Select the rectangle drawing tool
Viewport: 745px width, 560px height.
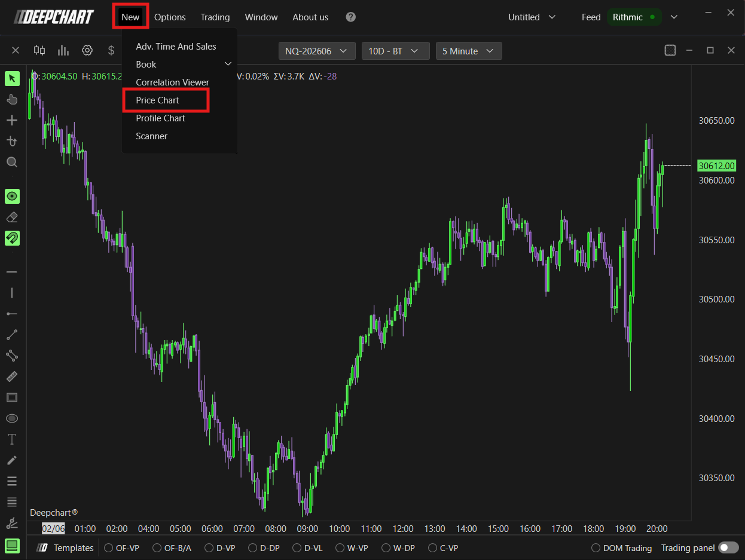(x=12, y=397)
